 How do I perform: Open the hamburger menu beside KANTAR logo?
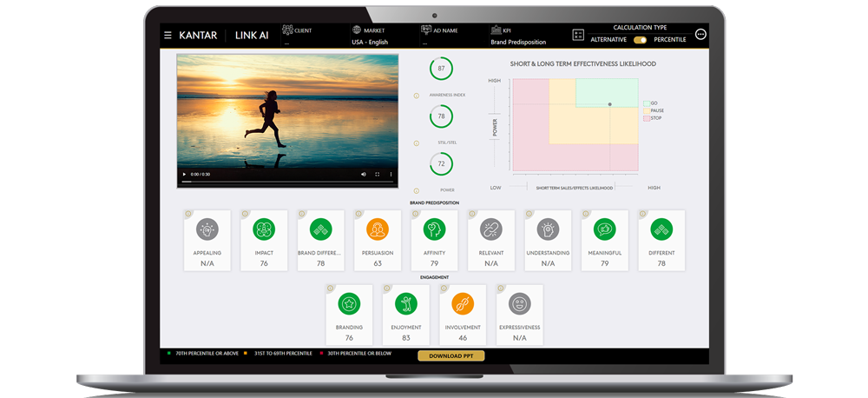click(x=168, y=36)
